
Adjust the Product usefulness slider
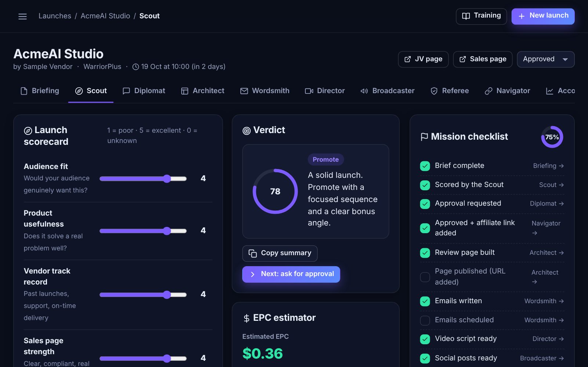[x=143, y=231]
